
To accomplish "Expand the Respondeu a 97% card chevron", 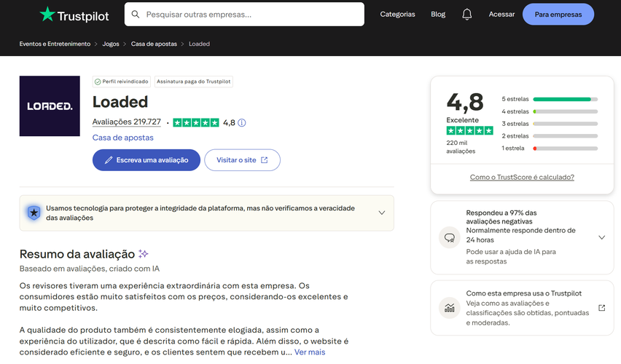I will pos(601,237).
